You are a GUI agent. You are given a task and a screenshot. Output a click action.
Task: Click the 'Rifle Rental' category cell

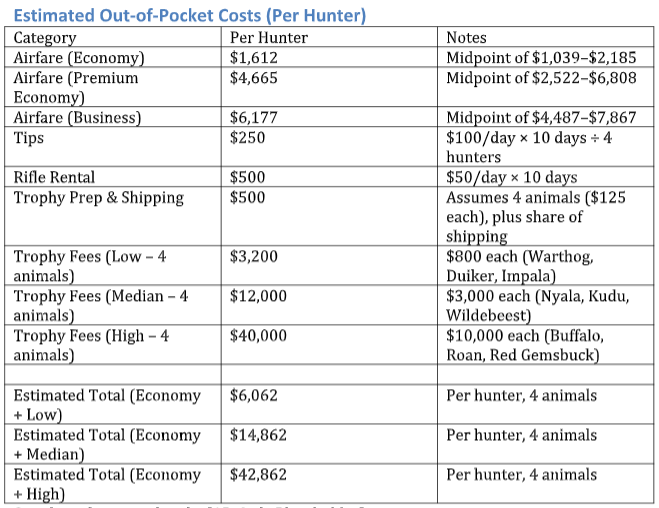(55, 177)
